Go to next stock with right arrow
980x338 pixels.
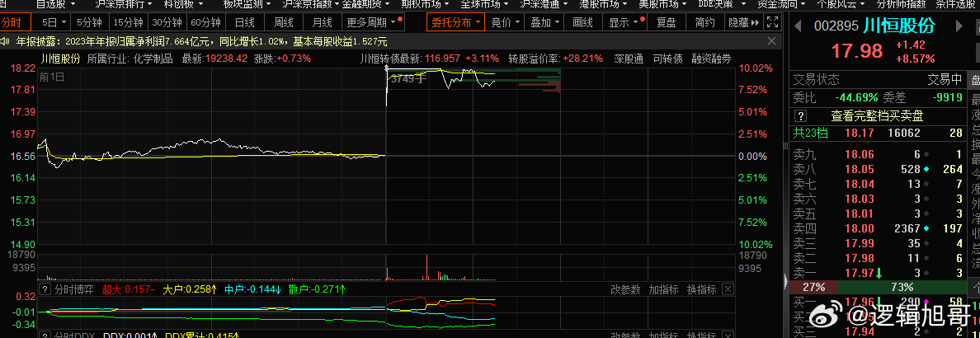(x=960, y=26)
